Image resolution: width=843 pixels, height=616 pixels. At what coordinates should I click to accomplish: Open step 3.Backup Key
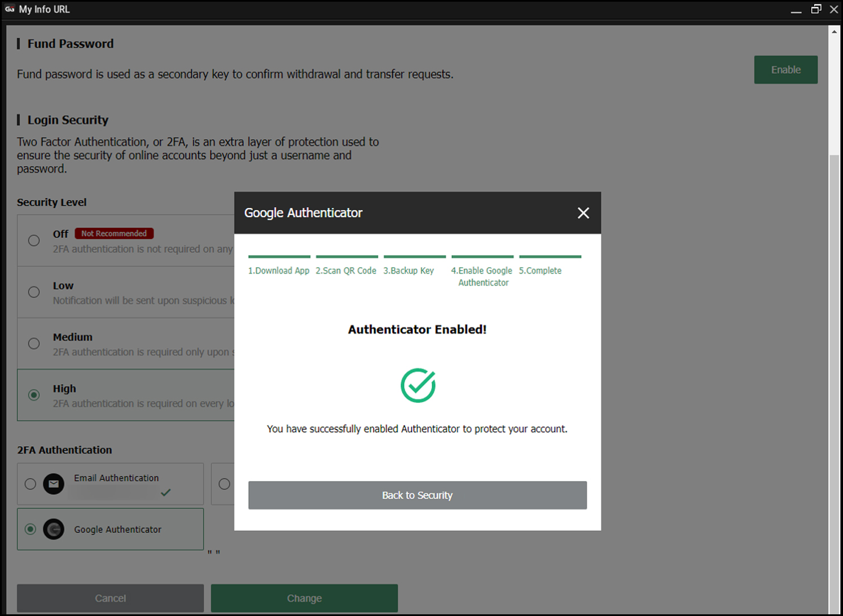(409, 271)
